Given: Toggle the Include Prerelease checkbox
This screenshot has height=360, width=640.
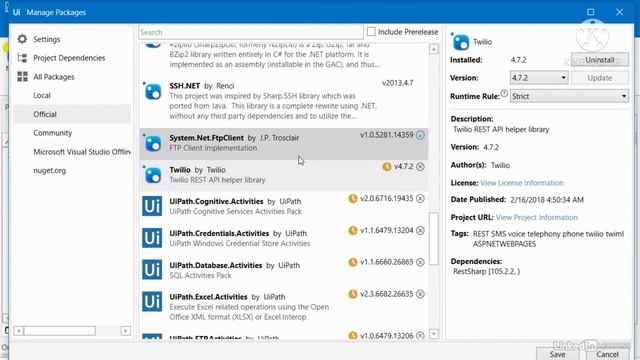Looking at the screenshot, I should click(x=371, y=31).
